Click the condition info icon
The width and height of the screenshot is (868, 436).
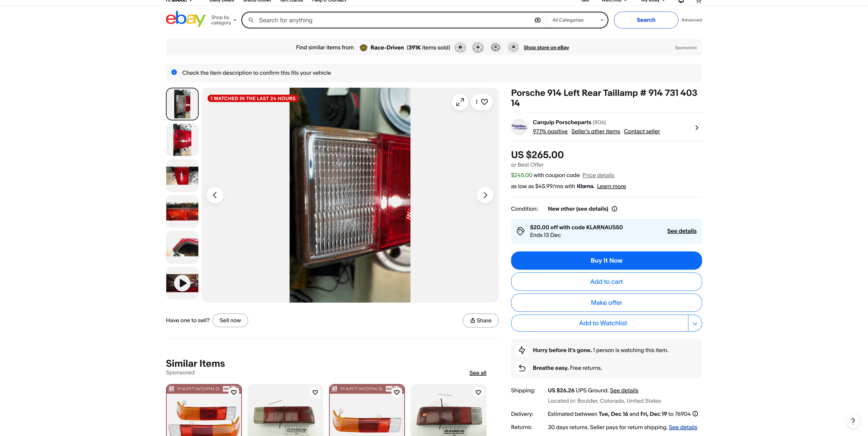[614, 209]
